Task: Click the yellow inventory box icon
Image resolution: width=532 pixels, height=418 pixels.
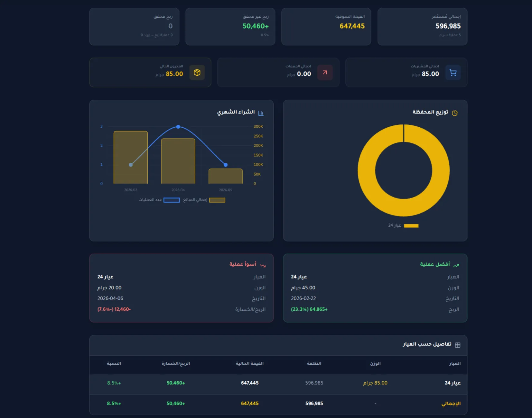Action: click(x=197, y=72)
